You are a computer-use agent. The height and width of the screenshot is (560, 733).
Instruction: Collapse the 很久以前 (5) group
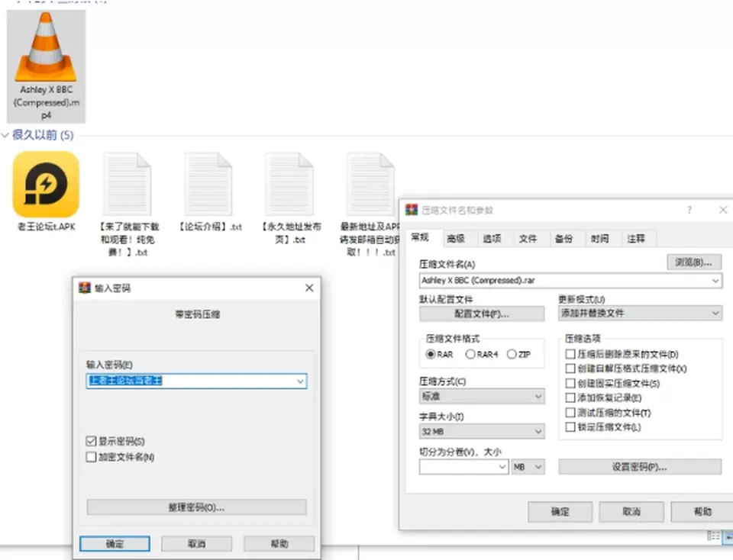tap(5, 135)
